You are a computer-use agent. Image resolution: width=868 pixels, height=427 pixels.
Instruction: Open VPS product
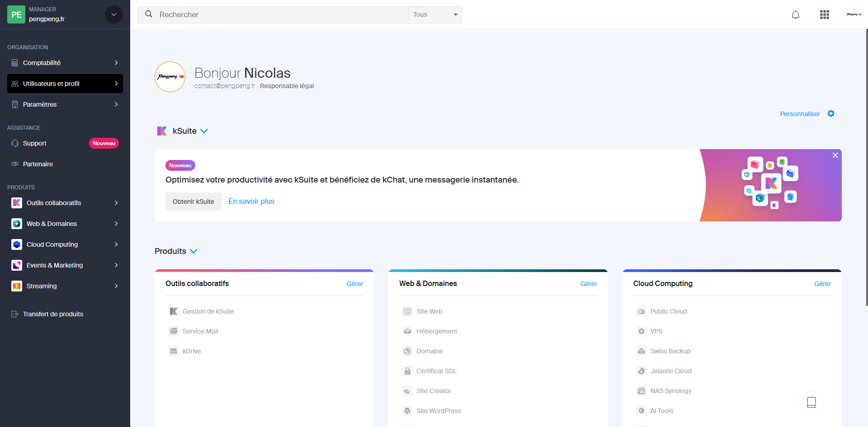(656, 331)
